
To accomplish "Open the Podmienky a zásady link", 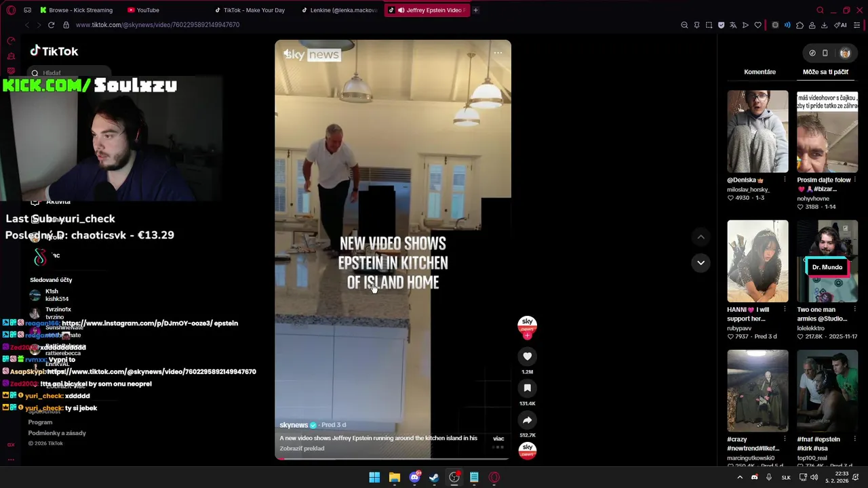I will point(57,433).
